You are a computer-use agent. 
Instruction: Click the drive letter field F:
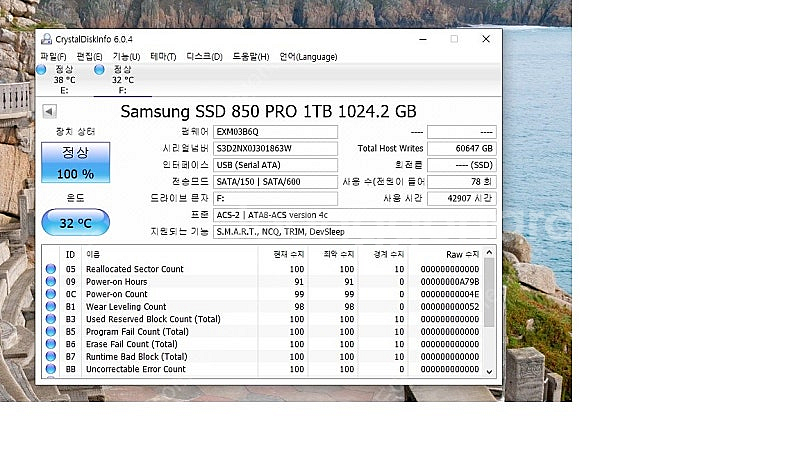[x=275, y=198]
